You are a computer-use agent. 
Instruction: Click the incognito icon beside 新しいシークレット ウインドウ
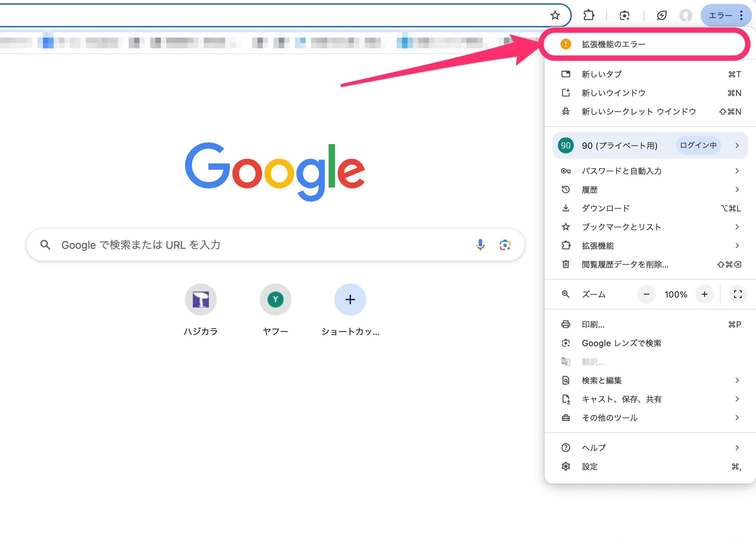coord(565,111)
